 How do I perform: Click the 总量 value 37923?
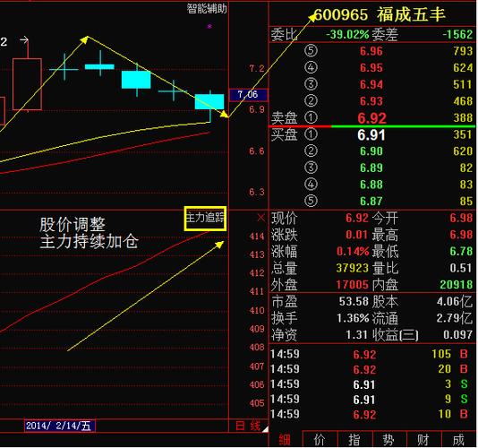(x=353, y=268)
